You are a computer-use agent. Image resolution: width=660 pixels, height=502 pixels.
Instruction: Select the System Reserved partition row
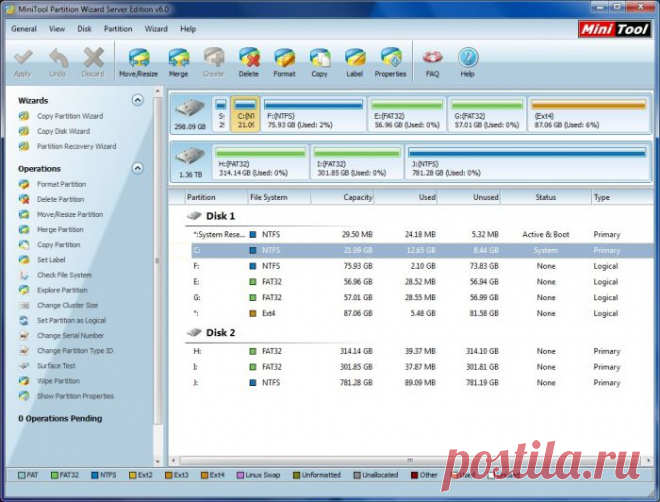click(x=422, y=235)
